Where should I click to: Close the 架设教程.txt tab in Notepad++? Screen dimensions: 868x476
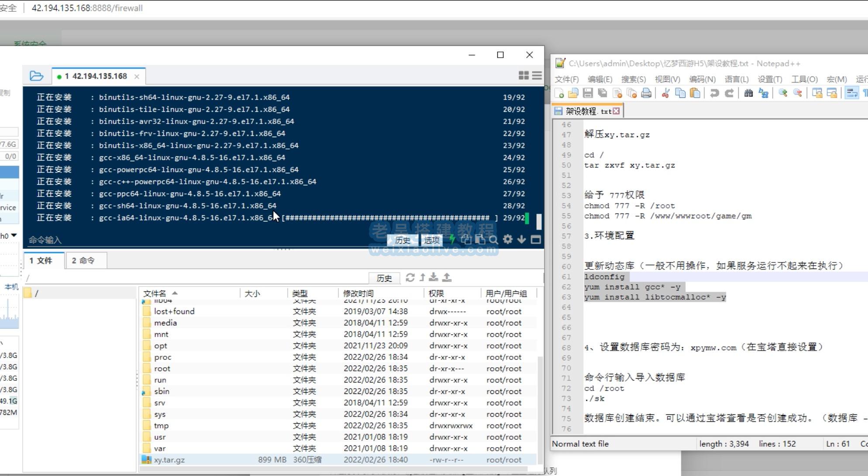[616, 111]
